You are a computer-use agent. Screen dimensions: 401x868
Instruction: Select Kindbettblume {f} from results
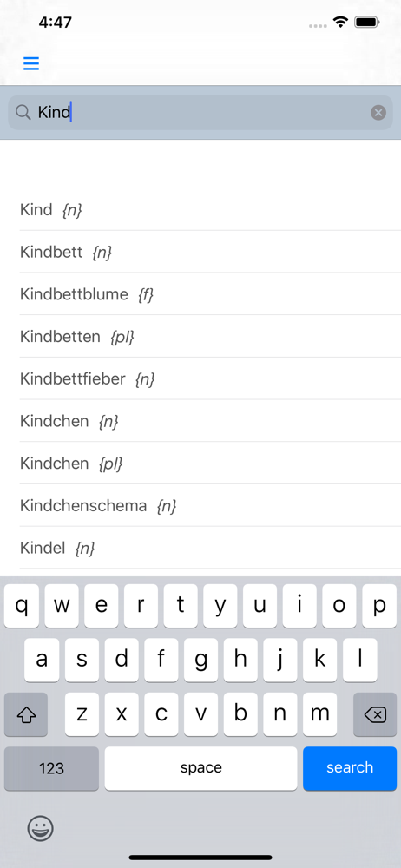pyautogui.click(x=210, y=294)
